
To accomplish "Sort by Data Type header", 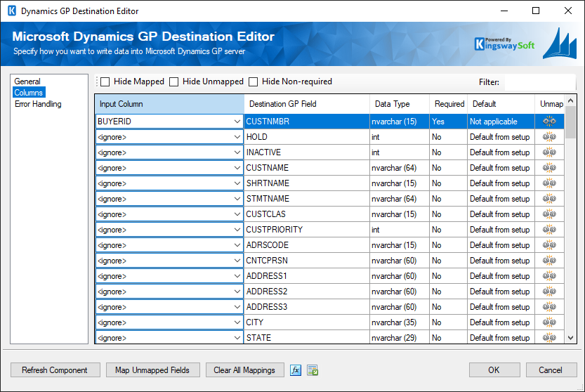I will (399, 104).
